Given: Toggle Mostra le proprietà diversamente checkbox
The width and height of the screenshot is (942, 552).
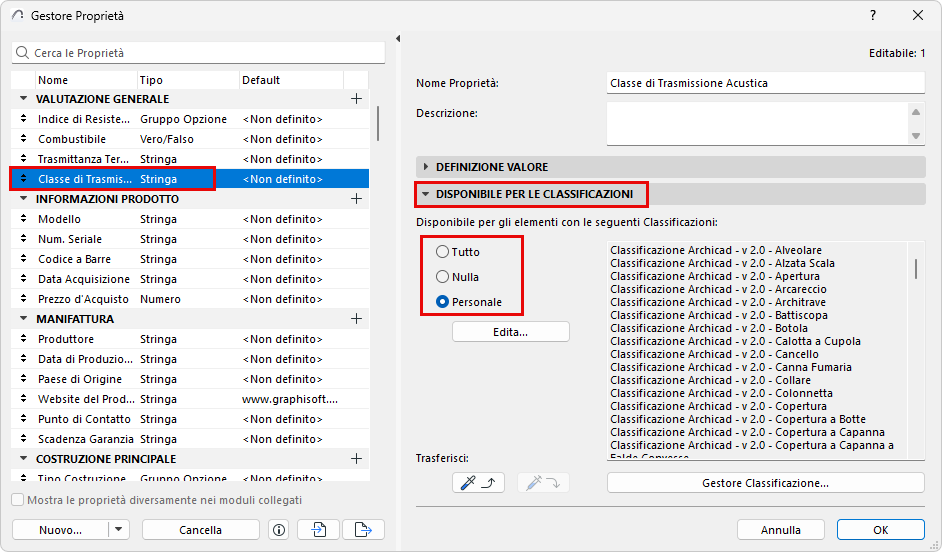Looking at the screenshot, I should tap(18, 500).
